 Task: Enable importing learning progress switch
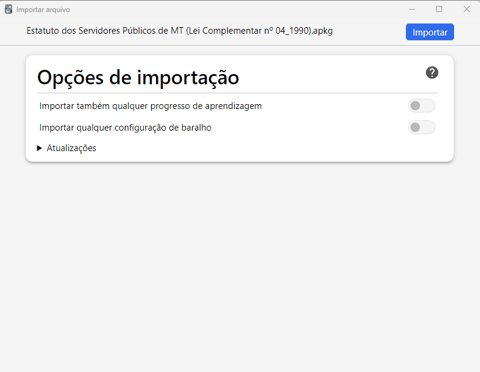click(x=422, y=106)
